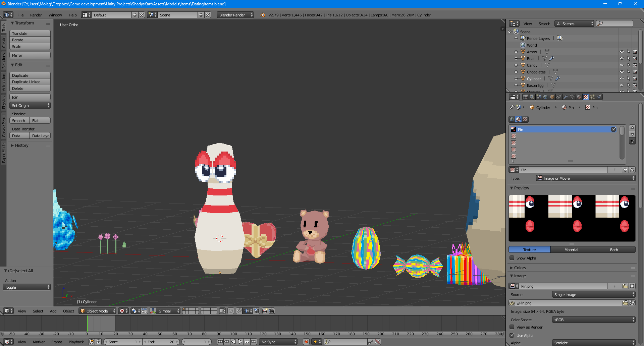Viewport: 644px width, 346px height.
Task: Switch preview to the Both tab
Action: point(614,249)
